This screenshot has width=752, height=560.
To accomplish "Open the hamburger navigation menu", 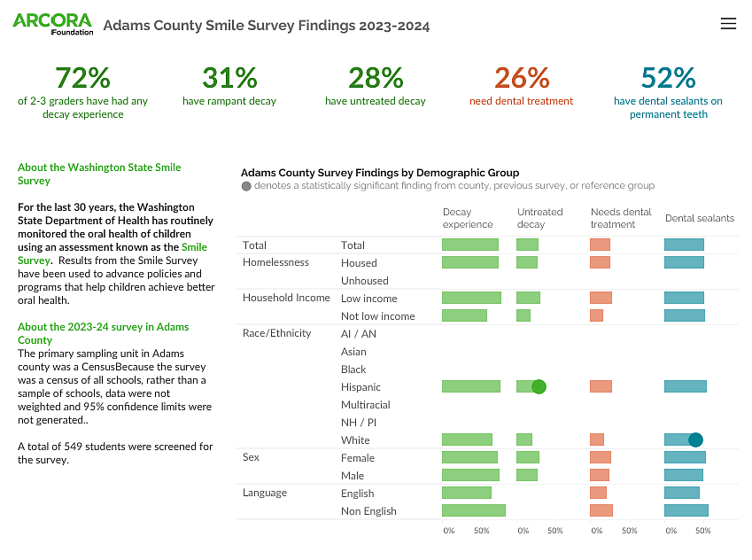I will [728, 24].
